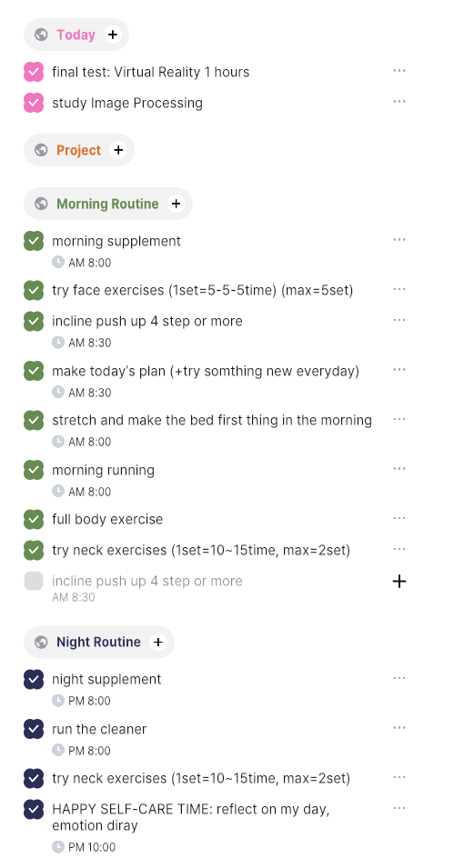Uncheck the final test: Virtual Reality task

tap(34, 72)
